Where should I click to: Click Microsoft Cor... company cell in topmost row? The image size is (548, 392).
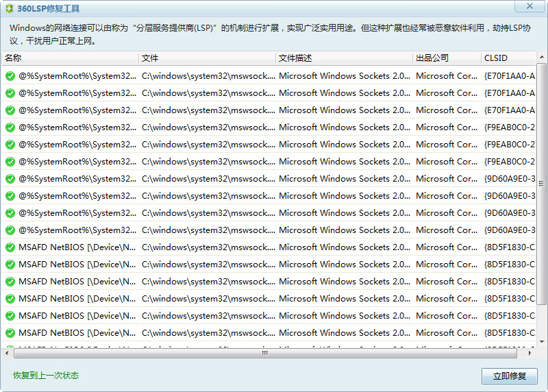447,76
